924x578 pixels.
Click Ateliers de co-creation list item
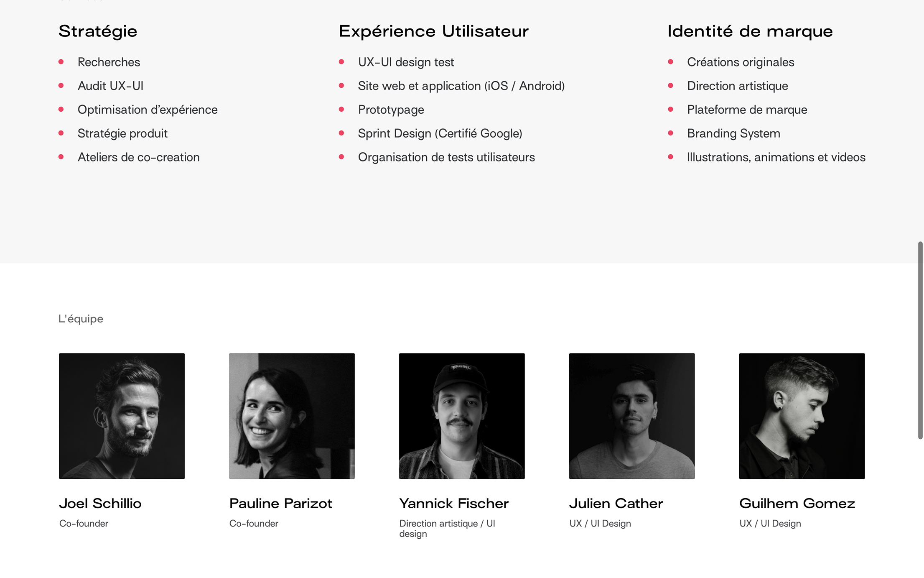pos(139,157)
